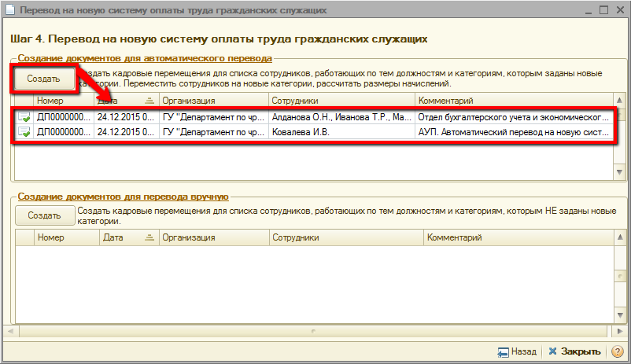The width and height of the screenshot is (631, 364).
Task: Click the Организация header in the automatic transfer table
Action: pos(212,101)
